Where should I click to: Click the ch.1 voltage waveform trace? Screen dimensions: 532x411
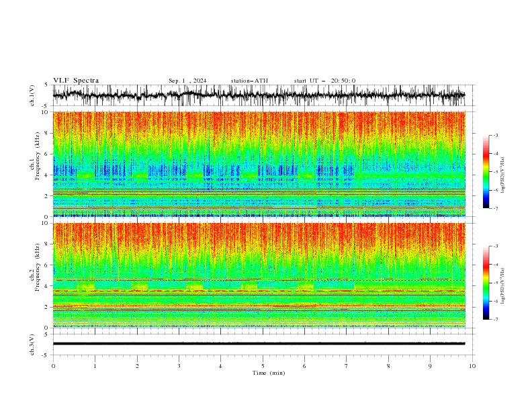tap(259, 95)
